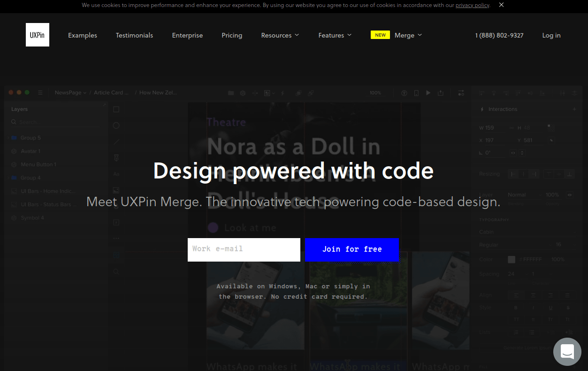This screenshot has height=371, width=588.
Task: Go to Testimonials
Action: pyautogui.click(x=134, y=35)
